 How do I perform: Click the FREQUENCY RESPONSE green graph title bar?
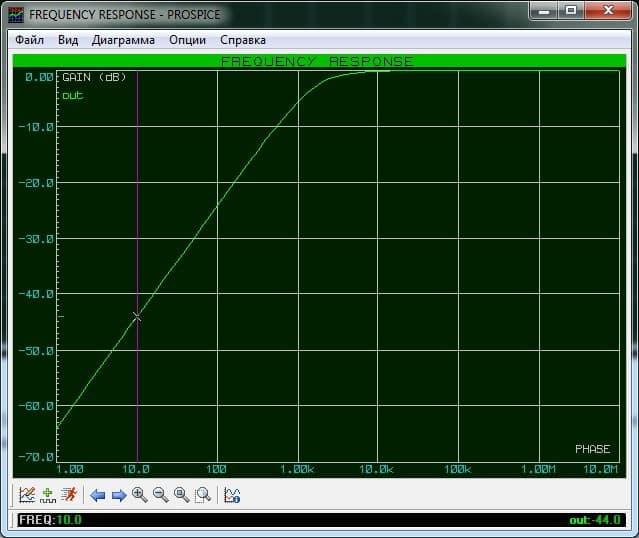[320, 61]
